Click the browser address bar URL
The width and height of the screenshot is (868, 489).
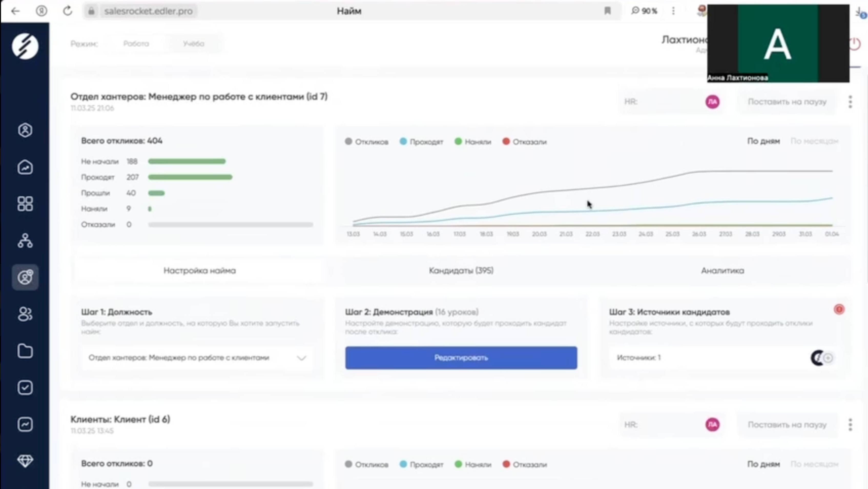click(148, 11)
